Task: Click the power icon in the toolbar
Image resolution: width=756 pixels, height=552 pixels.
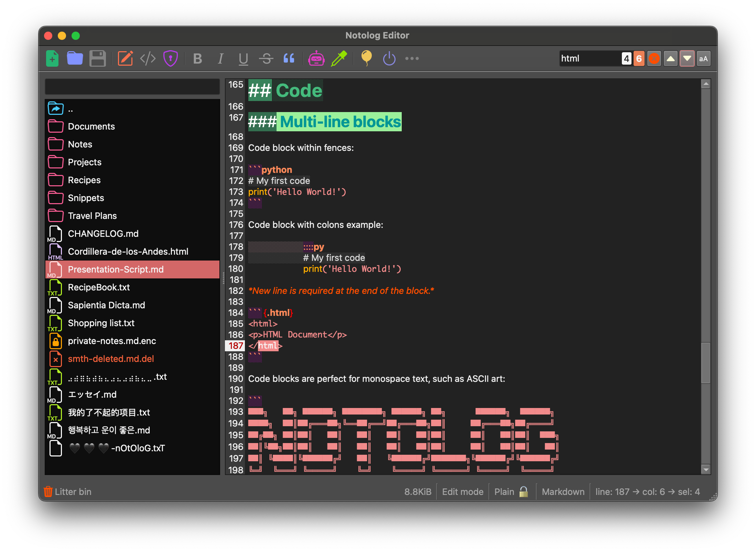Action: point(389,58)
